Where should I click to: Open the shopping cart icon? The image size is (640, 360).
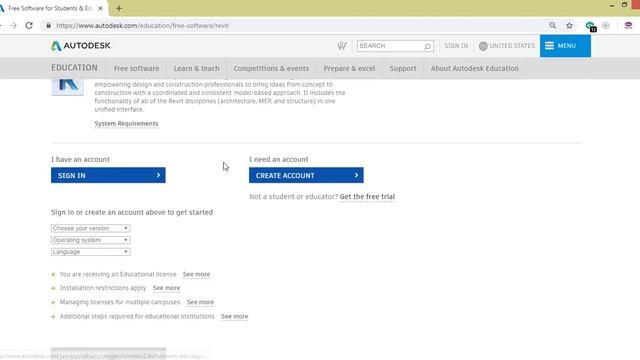(x=342, y=46)
